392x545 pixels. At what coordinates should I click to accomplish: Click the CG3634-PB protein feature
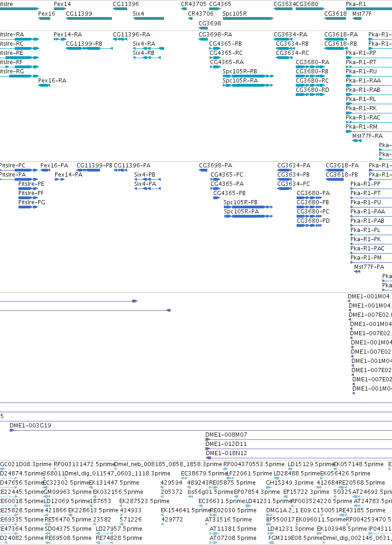[284, 179]
